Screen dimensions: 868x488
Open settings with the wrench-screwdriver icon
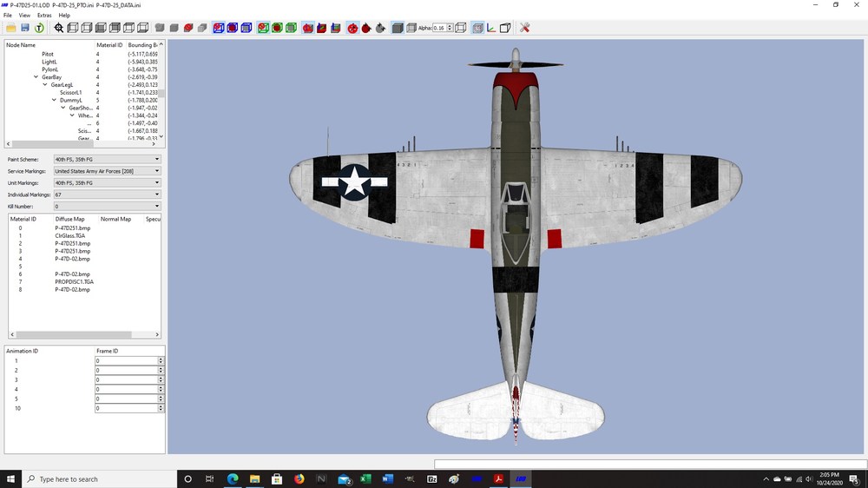(x=525, y=28)
